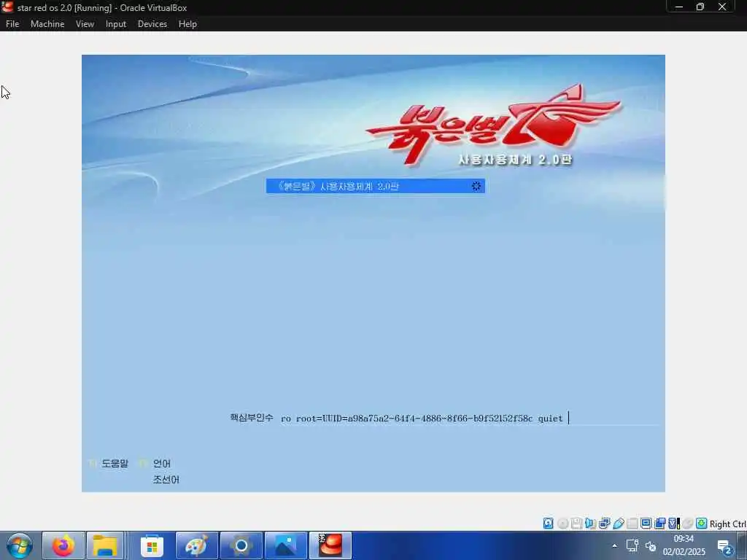The image size is (747, 560).
Task: Click the 조선어 language value
Action: pos(166,480)
